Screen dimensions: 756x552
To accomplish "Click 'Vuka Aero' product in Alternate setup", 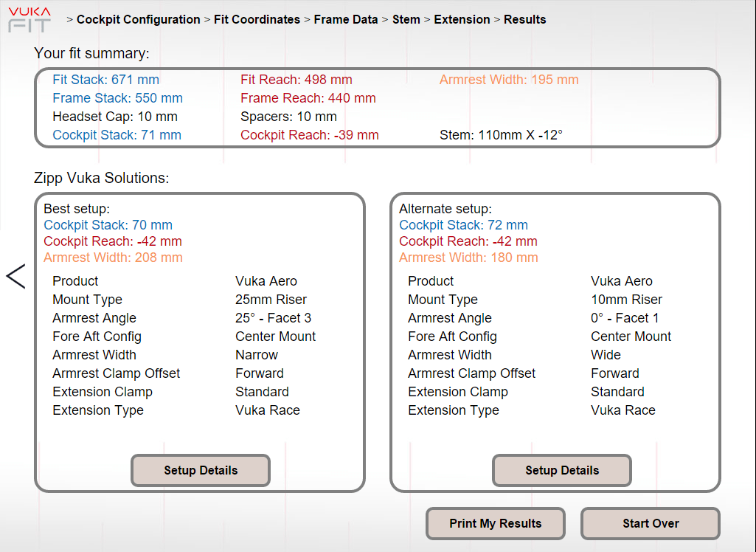I will tap(622, 281).
